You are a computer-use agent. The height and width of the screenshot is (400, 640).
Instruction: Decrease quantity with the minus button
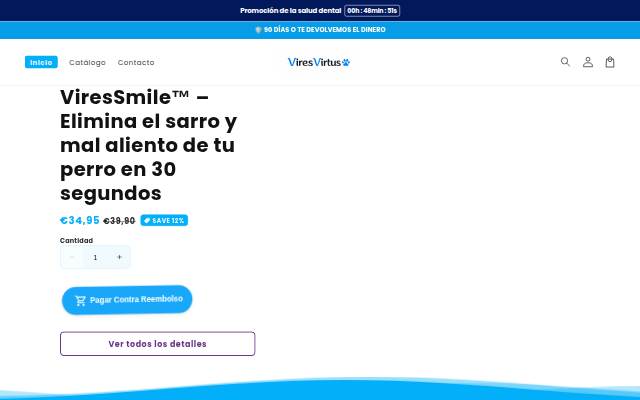[x=72, y=257]
